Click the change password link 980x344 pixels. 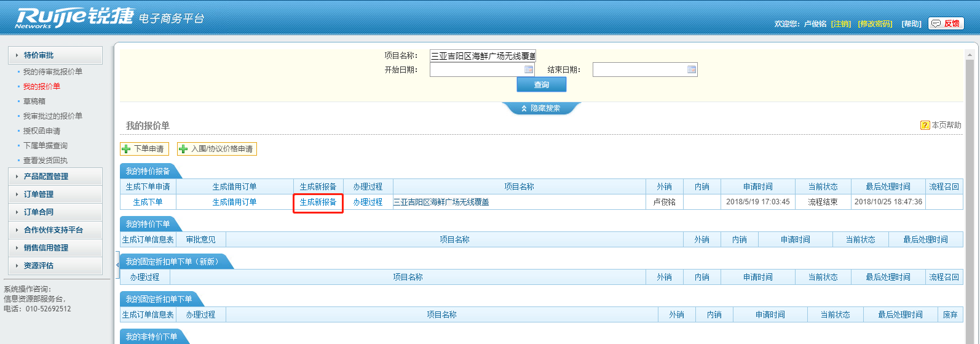tap(875, 24)
